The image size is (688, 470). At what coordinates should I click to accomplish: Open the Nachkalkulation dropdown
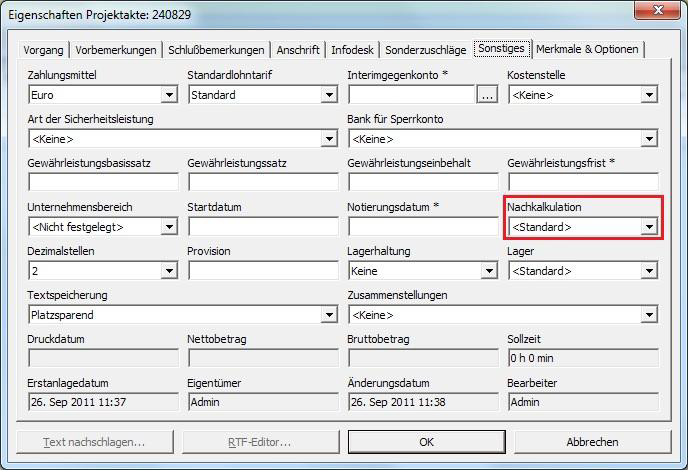click(649, 227)
